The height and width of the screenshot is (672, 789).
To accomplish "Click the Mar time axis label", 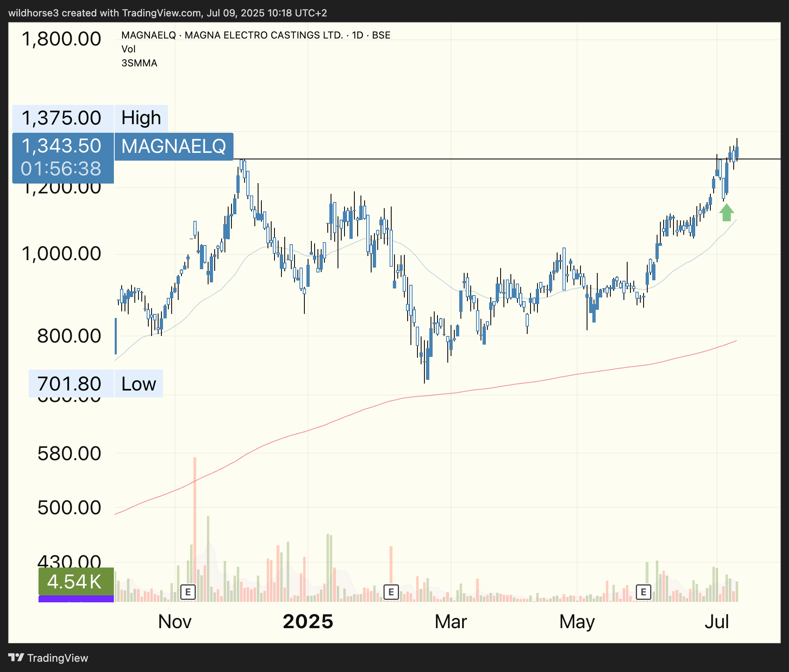I will [451, 622].
